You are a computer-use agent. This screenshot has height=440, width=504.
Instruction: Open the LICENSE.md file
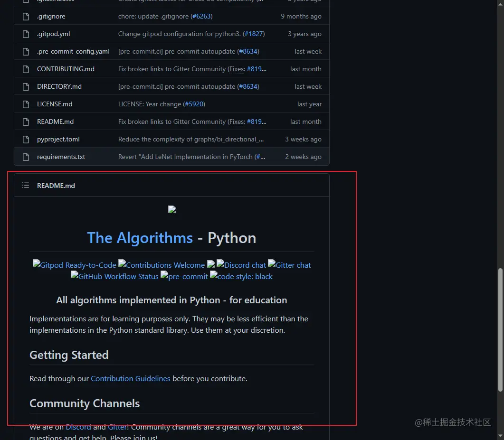pos(55,104)
